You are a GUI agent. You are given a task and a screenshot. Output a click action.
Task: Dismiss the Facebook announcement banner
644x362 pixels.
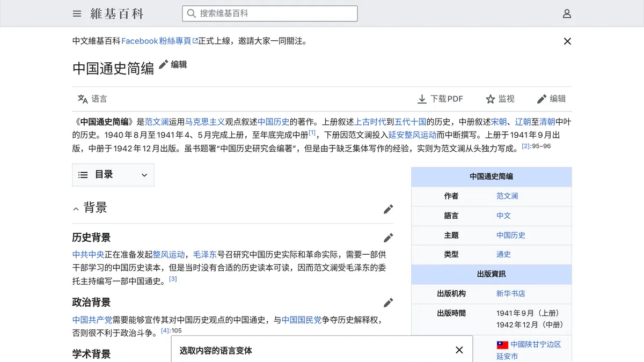[x=567, y=41]
